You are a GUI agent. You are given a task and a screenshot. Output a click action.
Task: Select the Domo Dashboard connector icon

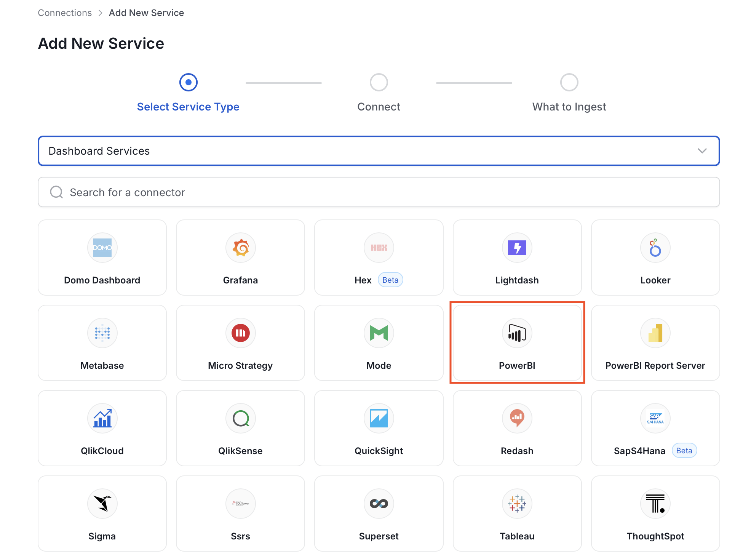coord(102,248)
